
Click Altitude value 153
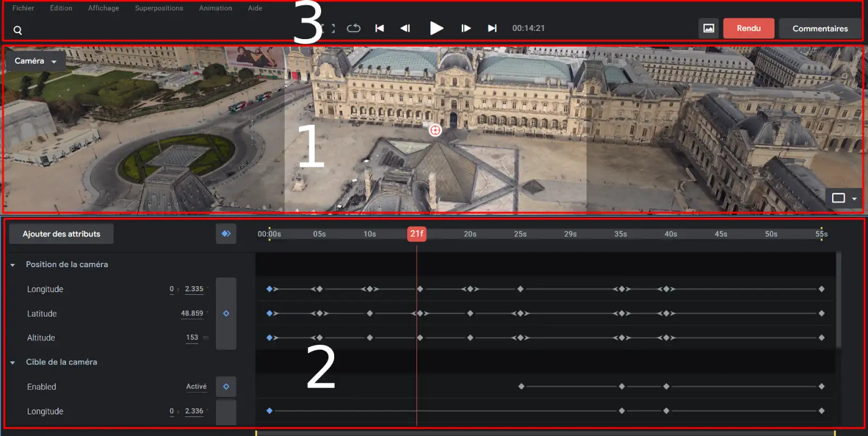192,337
